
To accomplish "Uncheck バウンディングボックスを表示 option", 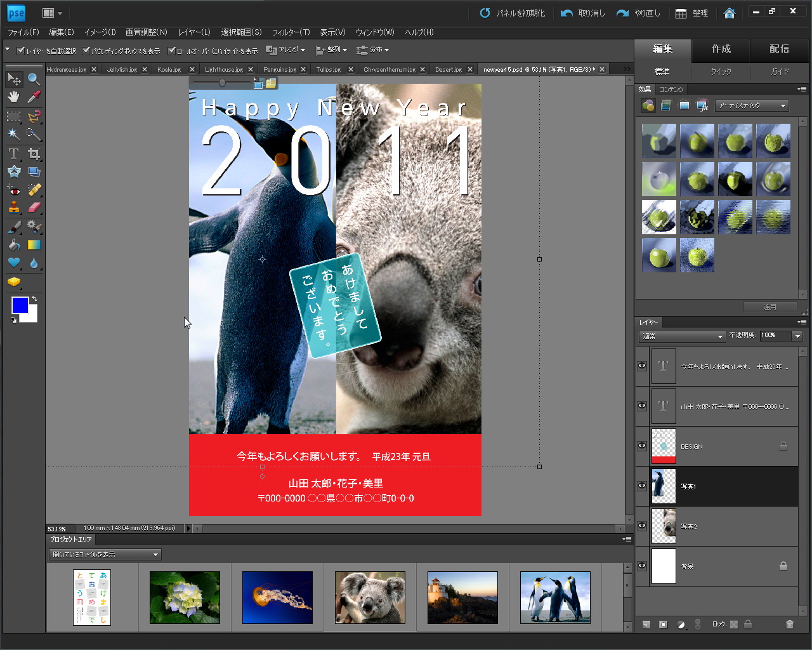I will (86, 50).
